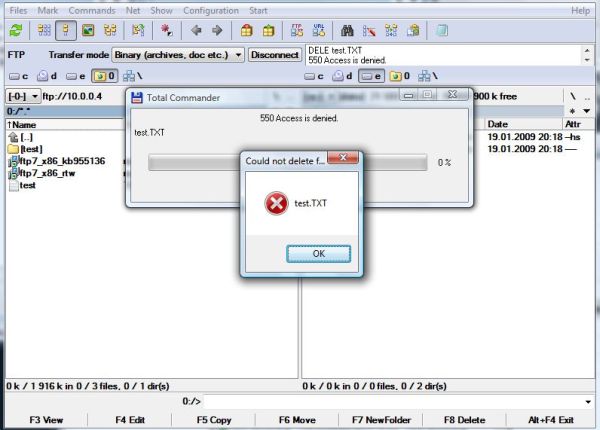The image size is (600, 430).
Task: Open the Files menu
Action: point(18,11)
